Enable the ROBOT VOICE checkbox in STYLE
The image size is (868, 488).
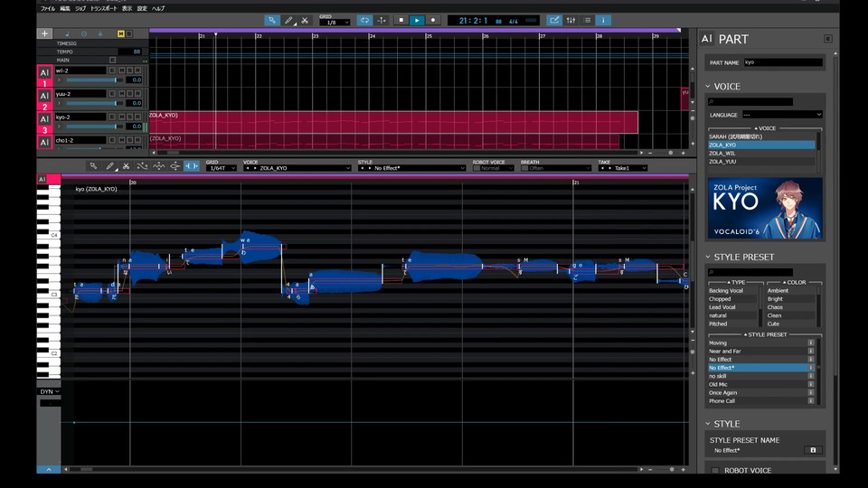[715, 471]
